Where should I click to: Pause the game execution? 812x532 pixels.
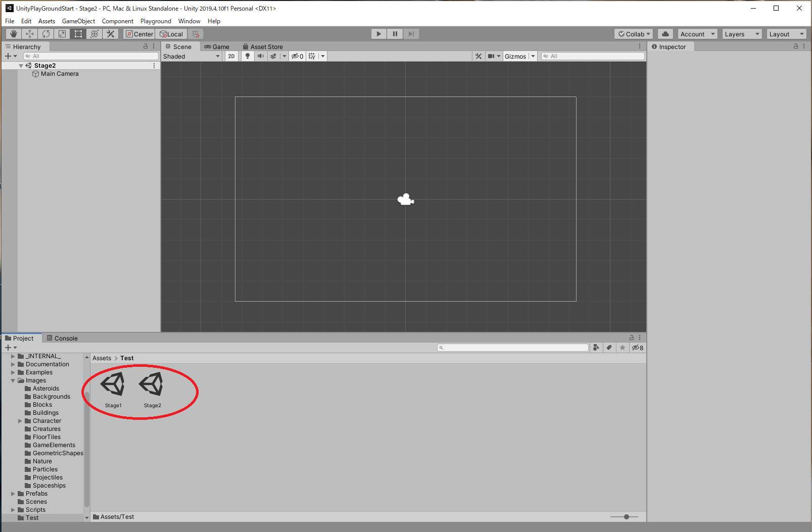[395, 34]
